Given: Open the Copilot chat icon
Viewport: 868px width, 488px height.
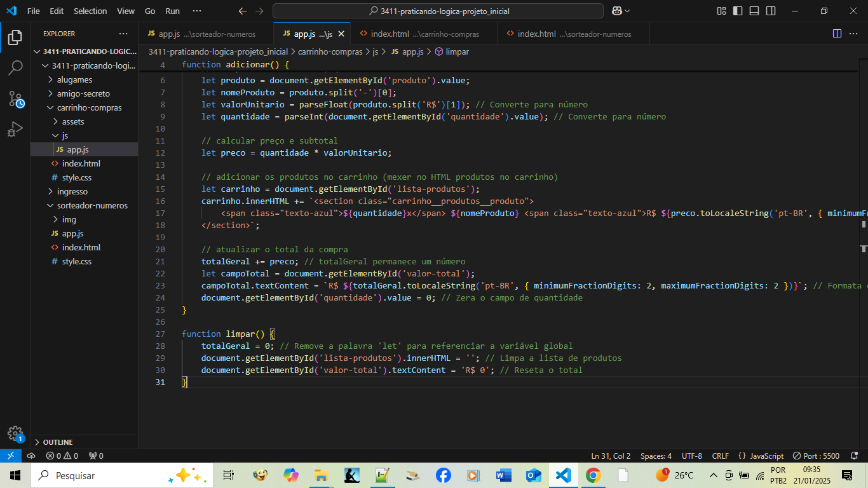Looking at the screenshot, I should point(616,11).
